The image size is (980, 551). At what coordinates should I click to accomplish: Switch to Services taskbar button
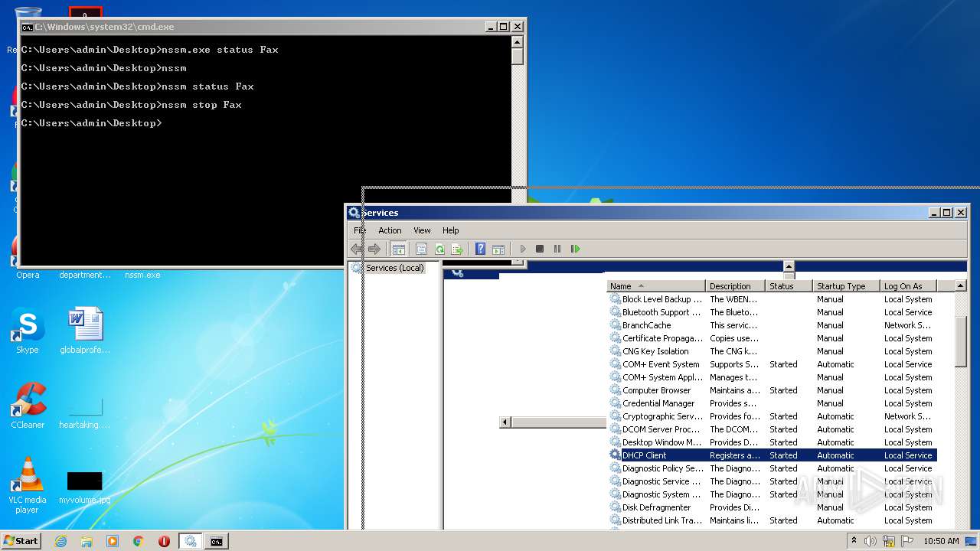[x=191, y=541]
